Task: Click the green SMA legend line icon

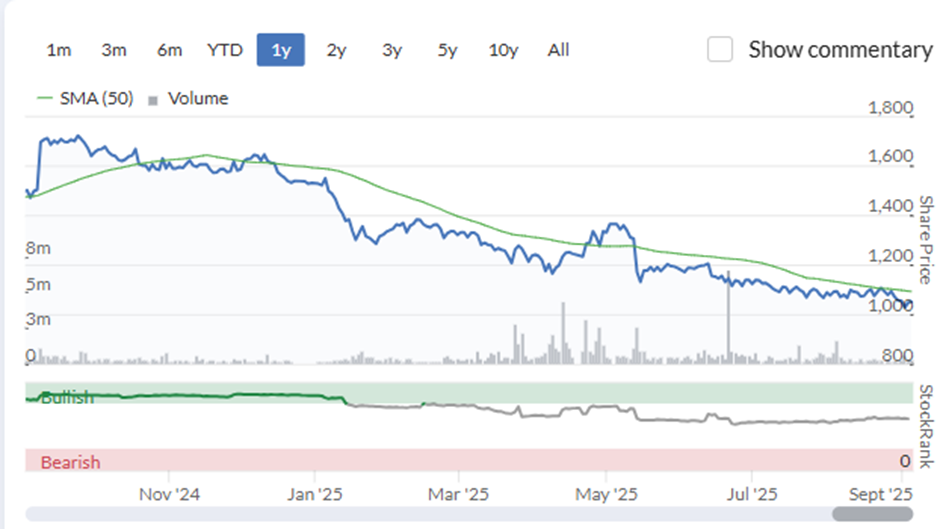Action: tap(45, 98)
